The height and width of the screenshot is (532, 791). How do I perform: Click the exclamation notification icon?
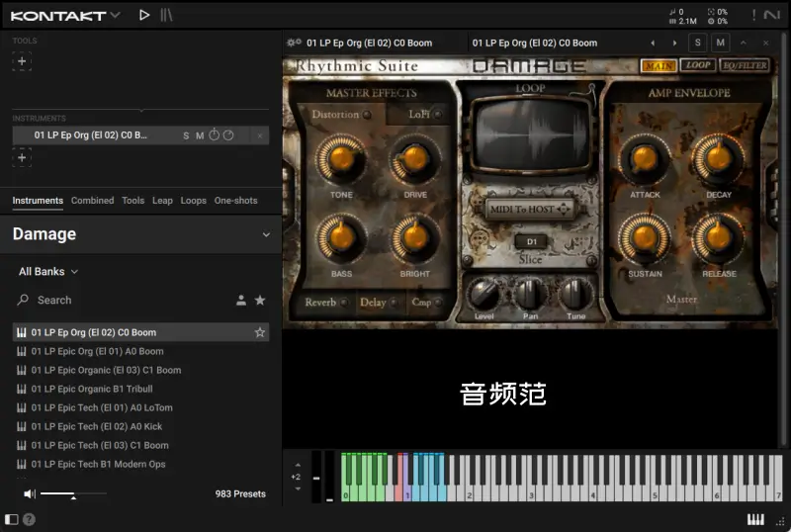753,15
